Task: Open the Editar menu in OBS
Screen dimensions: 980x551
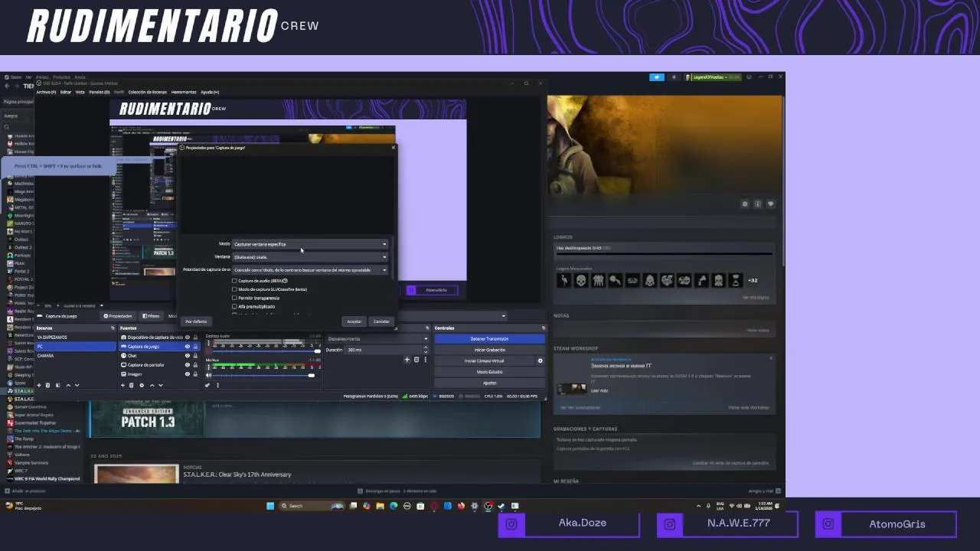Action: click(x=66, y=92)
